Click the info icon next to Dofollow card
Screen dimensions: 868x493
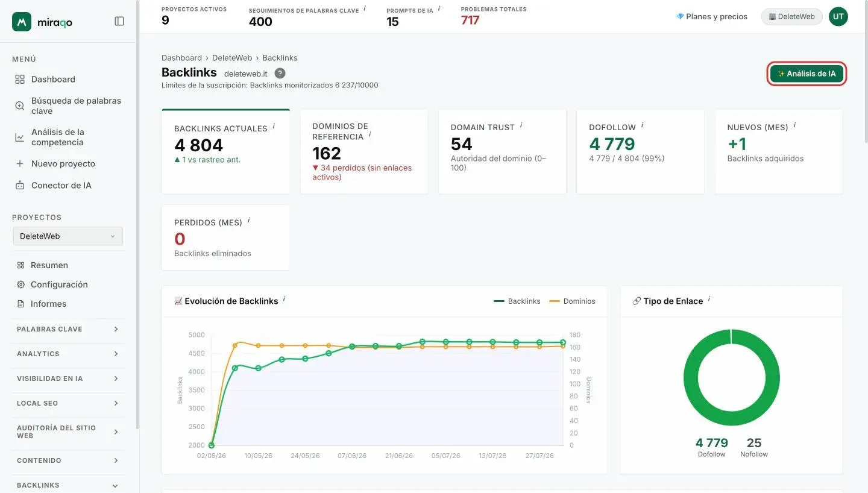(642, 125)
